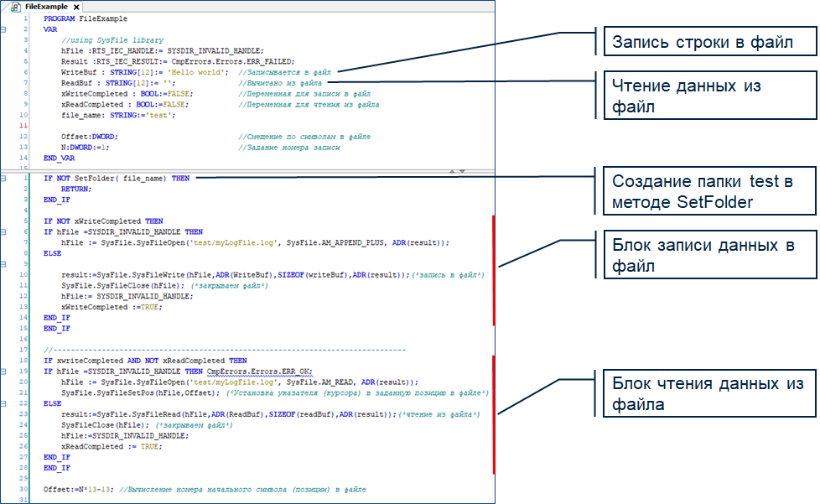The width and height of the screenshot is (820, 504).
Task: Close the FileExample tab
Action: click(x=76, y=7)
